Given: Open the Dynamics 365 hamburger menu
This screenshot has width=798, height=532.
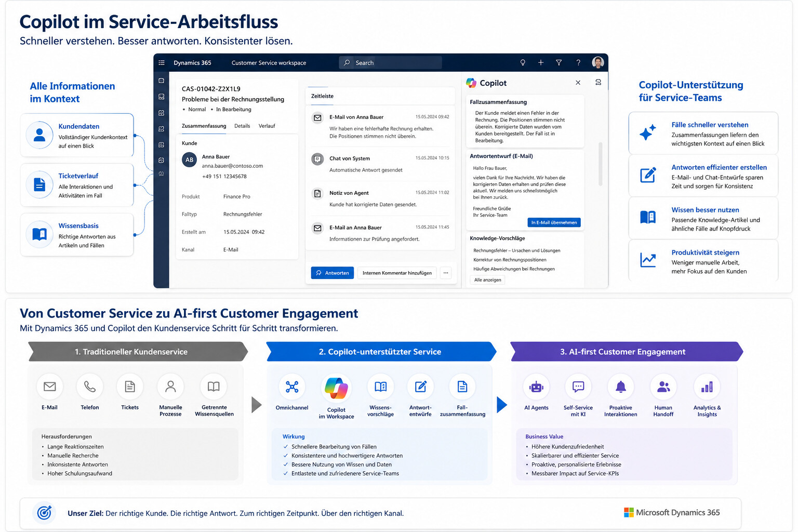Looking at the screenshot, I should click(162, 63).
